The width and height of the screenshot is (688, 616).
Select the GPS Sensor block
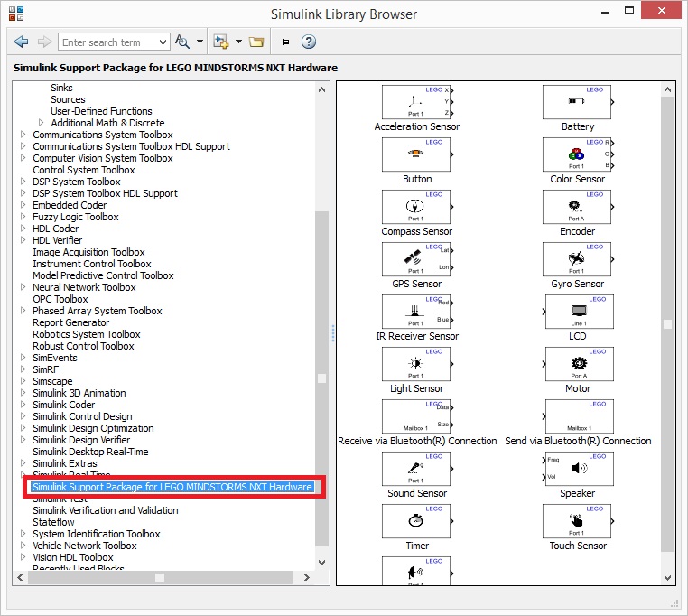(x=417, y=259)
